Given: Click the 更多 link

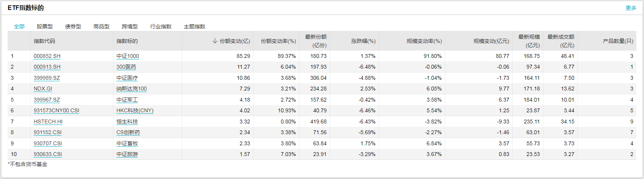Looking at the screenshot, I should [631, 8].
